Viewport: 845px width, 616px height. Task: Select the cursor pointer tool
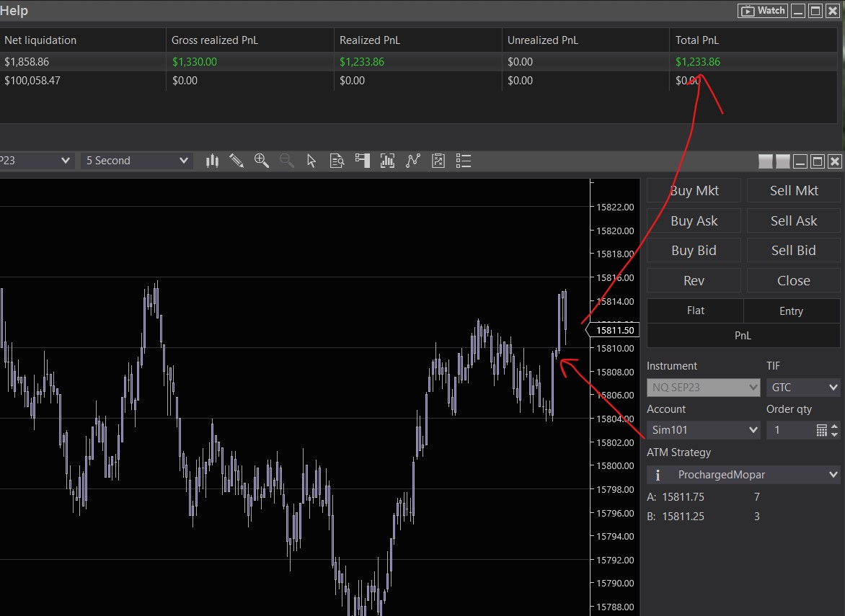(311, 161)
